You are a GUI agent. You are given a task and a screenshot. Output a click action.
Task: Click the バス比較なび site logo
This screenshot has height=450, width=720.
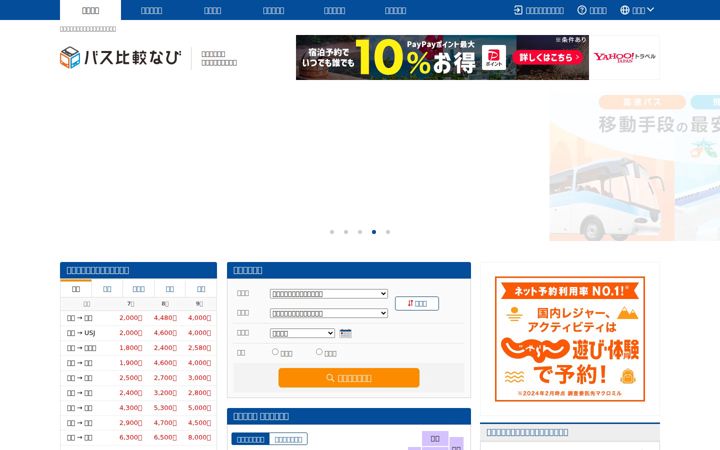[x=120, y=58]
